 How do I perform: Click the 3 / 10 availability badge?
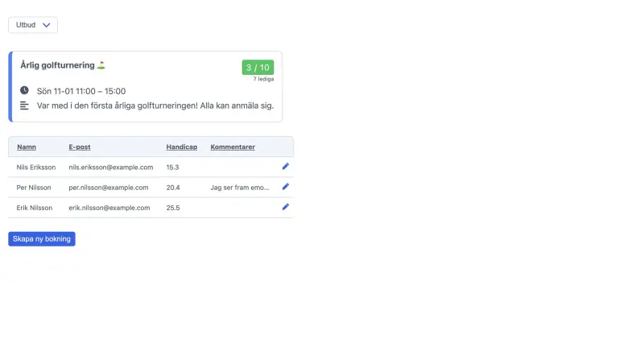click(x=258, y=68)
